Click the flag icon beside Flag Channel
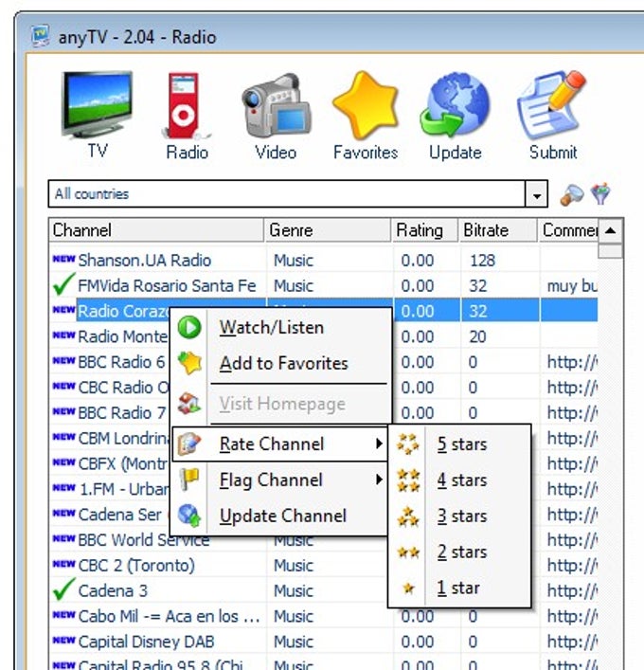Viewport: 644px width, 670px height. pos(189,480)
